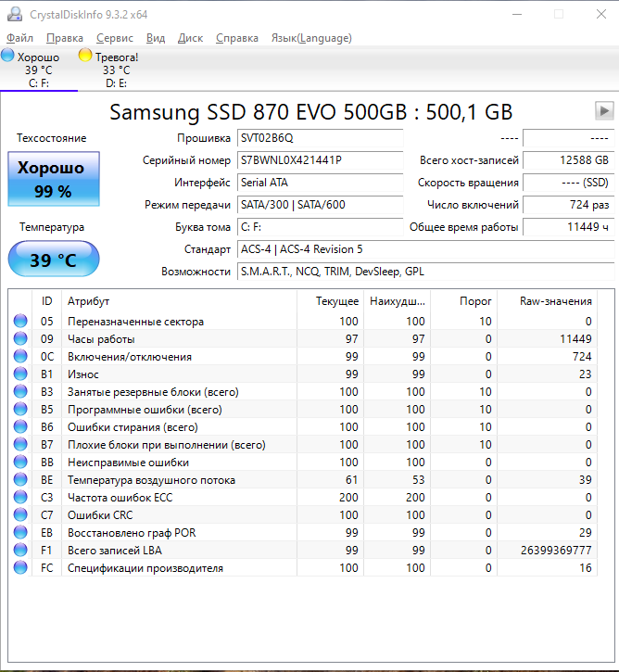Click the yellow warning orb for disk D: E:
Viewport: 619px width, 672px height.
(x=85, y=56)
